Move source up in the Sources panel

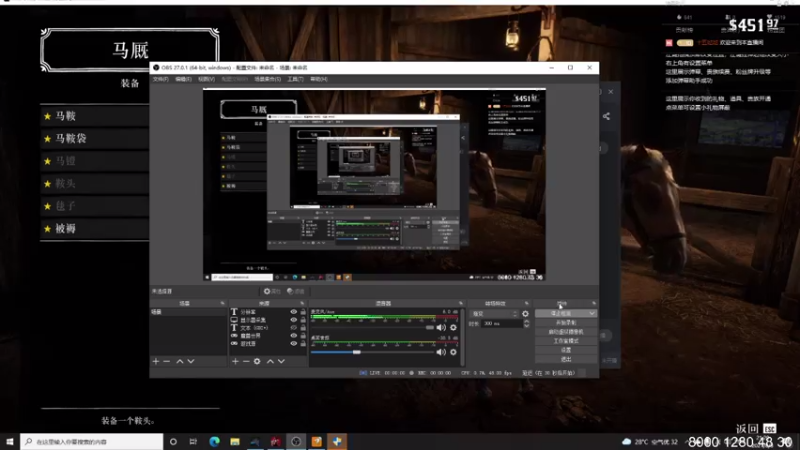coord(270,361)
